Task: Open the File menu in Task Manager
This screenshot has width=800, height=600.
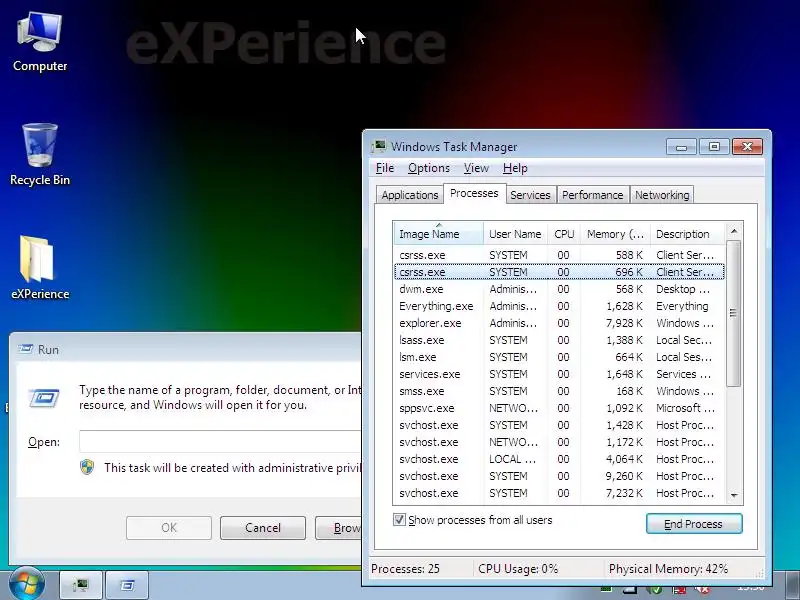Action: (385, 168)
